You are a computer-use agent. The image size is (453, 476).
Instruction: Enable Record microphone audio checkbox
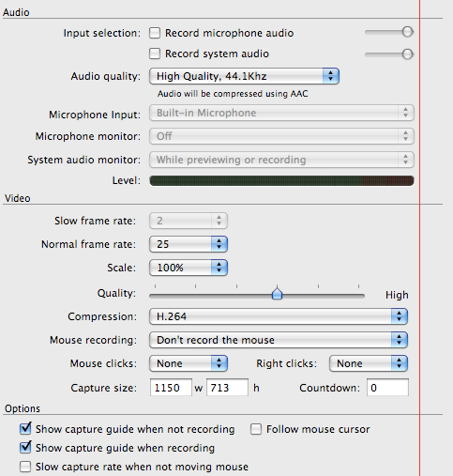click(x=155, y=33)
